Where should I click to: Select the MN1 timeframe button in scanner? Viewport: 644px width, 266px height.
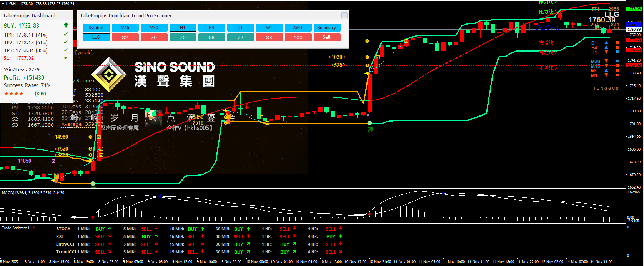coord(298,28)
